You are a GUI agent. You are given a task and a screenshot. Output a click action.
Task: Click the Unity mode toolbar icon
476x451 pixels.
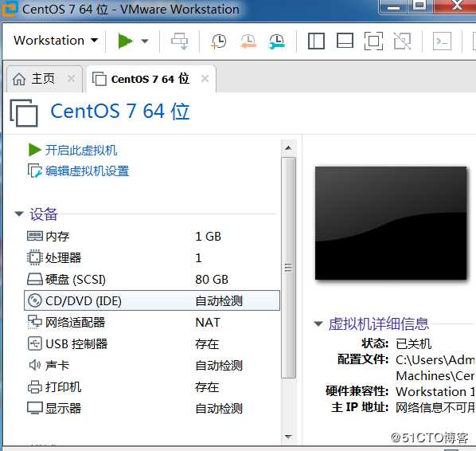point(402,41)
